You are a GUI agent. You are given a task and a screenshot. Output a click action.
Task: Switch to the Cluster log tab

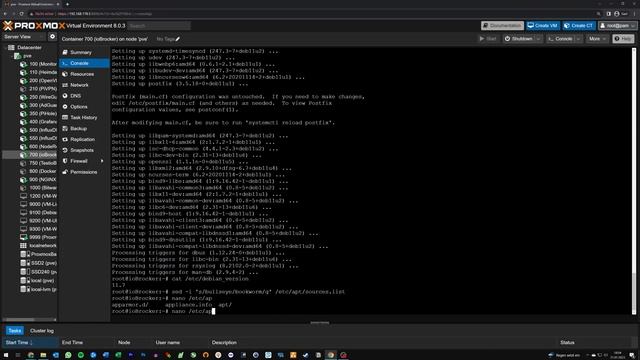[42, 331]
